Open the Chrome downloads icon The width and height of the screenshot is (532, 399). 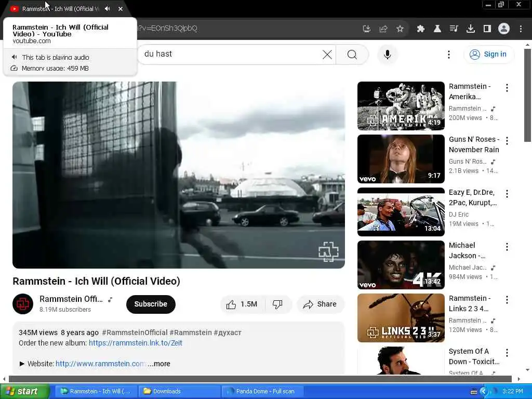pos(471,29)
